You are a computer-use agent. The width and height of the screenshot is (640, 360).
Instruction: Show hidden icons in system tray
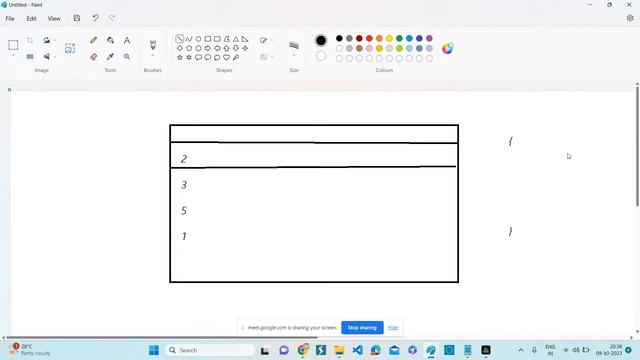521,350
